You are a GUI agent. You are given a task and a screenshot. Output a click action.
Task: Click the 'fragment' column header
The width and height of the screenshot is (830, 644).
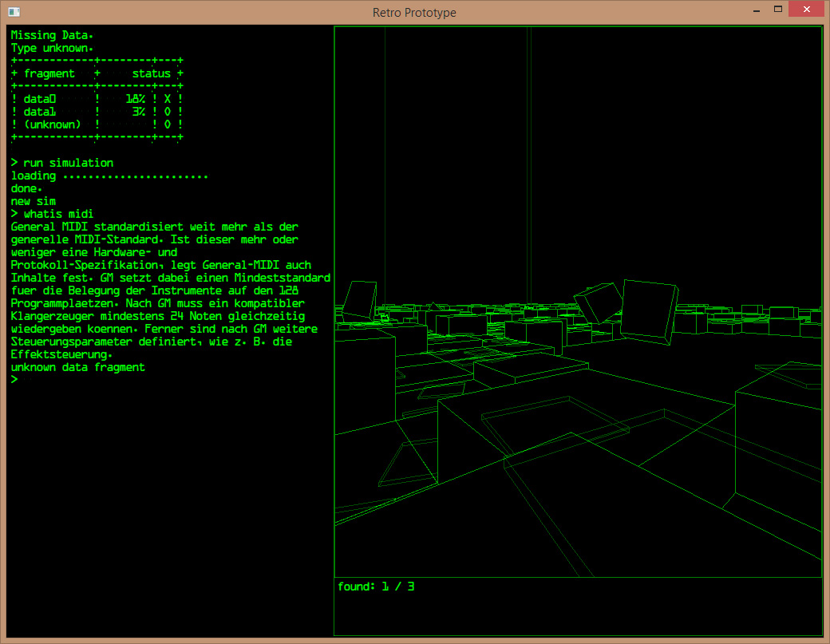49,73
